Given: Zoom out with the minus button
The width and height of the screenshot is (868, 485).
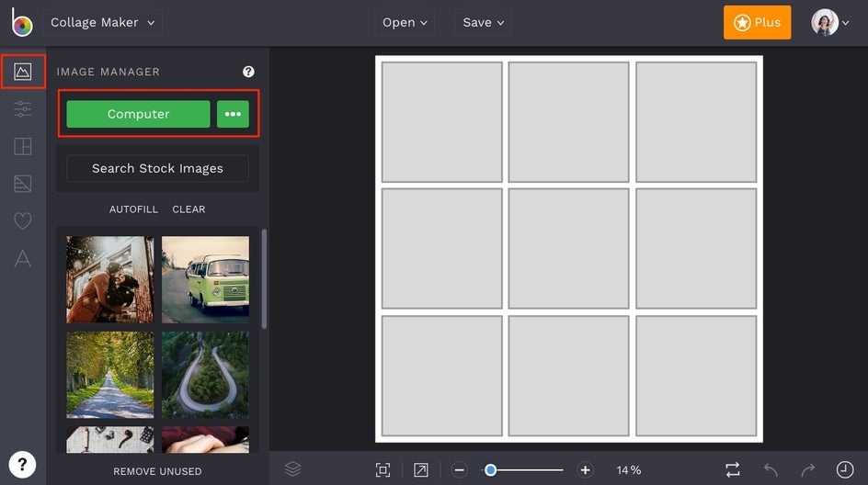Looking at the screenshot, I should 459,470.
